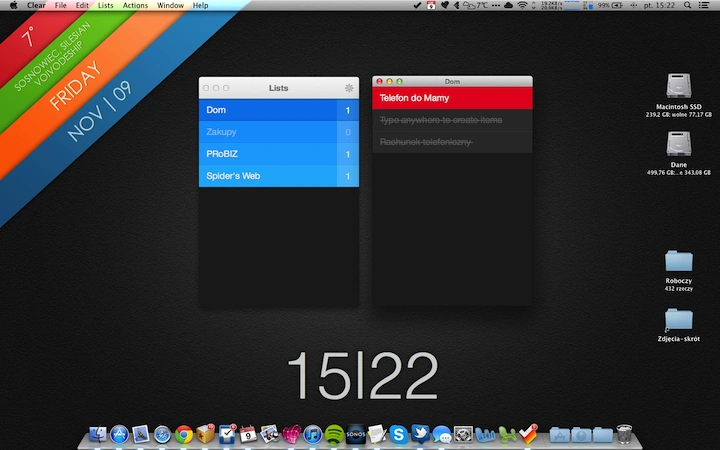Click the completed 'Type anywhere to create items' task

coord(452,120)
